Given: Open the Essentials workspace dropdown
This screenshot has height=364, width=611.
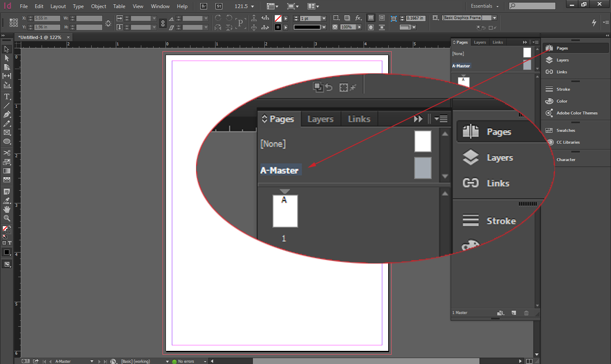Looking at the screenshot, I should point(484,6).
